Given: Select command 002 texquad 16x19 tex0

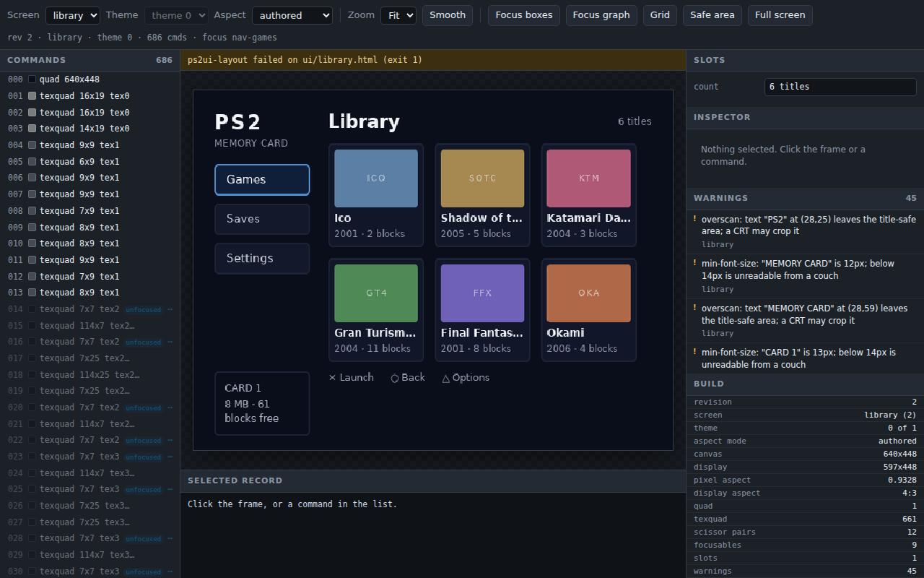Looking at the screenshot, I should point(90,113).
